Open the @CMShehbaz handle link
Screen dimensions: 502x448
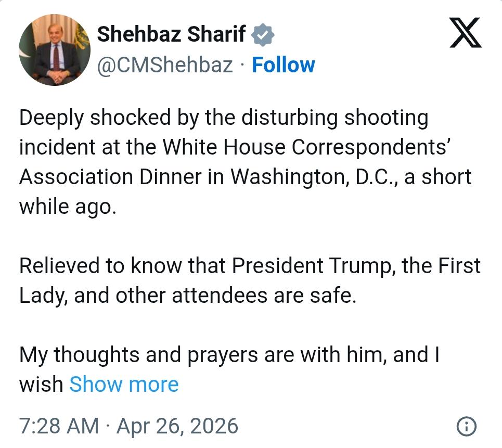(165, 65)
